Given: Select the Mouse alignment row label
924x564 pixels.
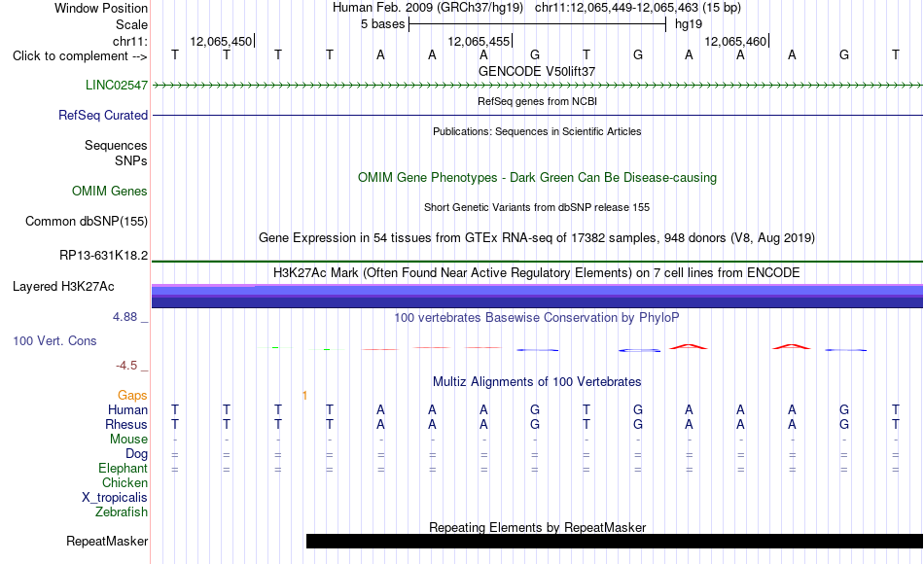Looking at the screenshot, I should coord(128,440).
